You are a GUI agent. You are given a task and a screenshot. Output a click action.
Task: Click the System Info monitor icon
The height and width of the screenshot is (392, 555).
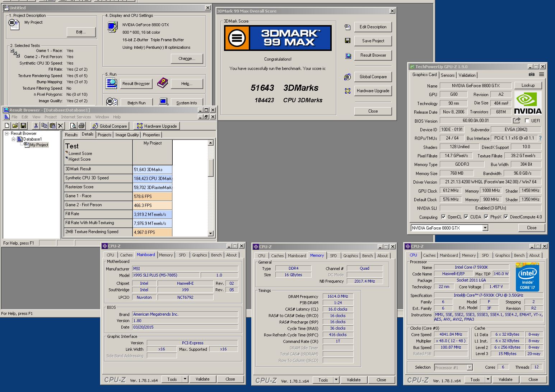click(x=163, y=102)
